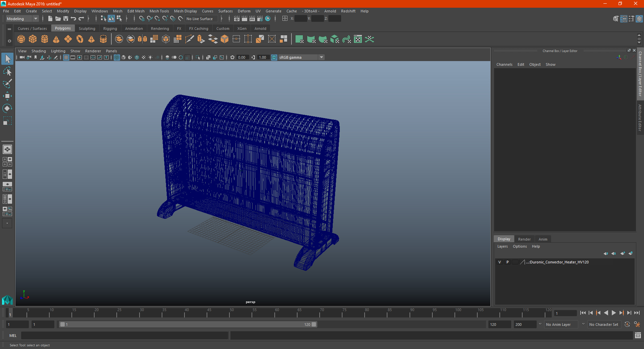This screenshot has width=644, height=349.
Task: Click the Save Scene icon
Action: coord(66,19)
